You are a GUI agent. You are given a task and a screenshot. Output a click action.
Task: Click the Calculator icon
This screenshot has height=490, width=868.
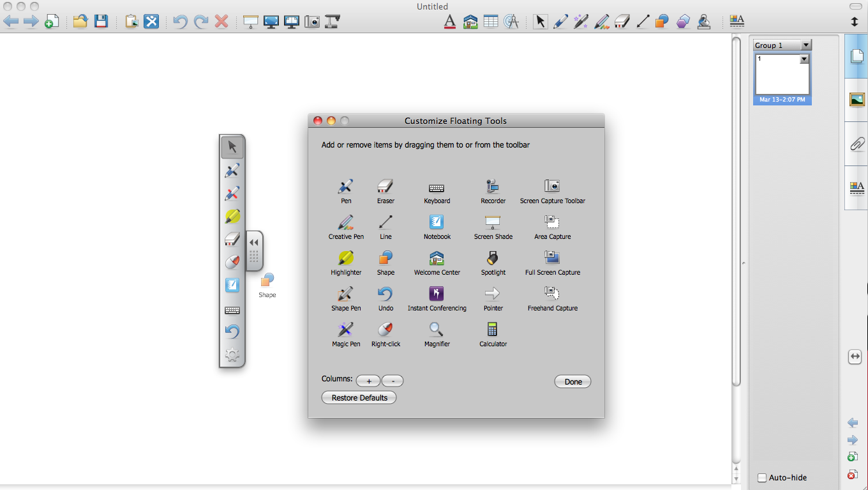[492, 330]
